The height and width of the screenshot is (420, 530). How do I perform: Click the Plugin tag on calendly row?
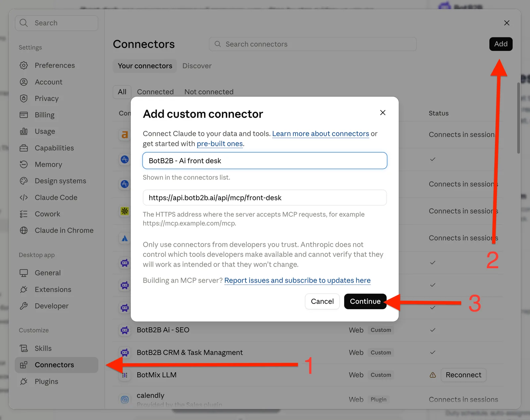[x=378, y=399]
